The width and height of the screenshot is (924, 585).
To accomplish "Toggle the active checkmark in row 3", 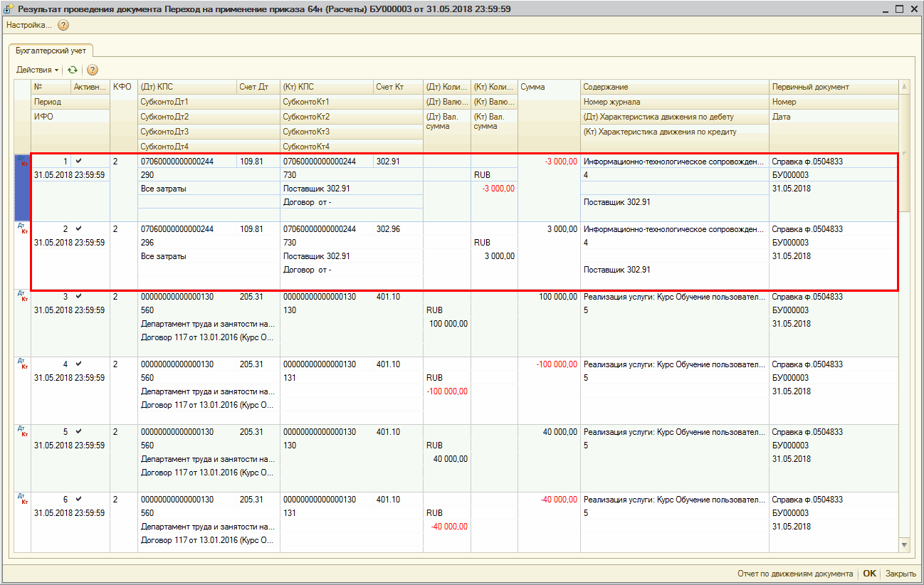I will (x=78, y=296).
